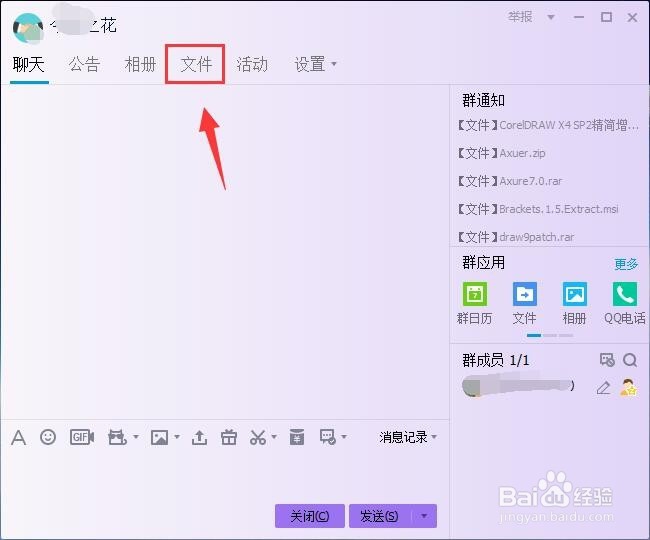This screenshot has height=540, width=650.
Task: Open the GIF video icon
Action: (82, 437)
